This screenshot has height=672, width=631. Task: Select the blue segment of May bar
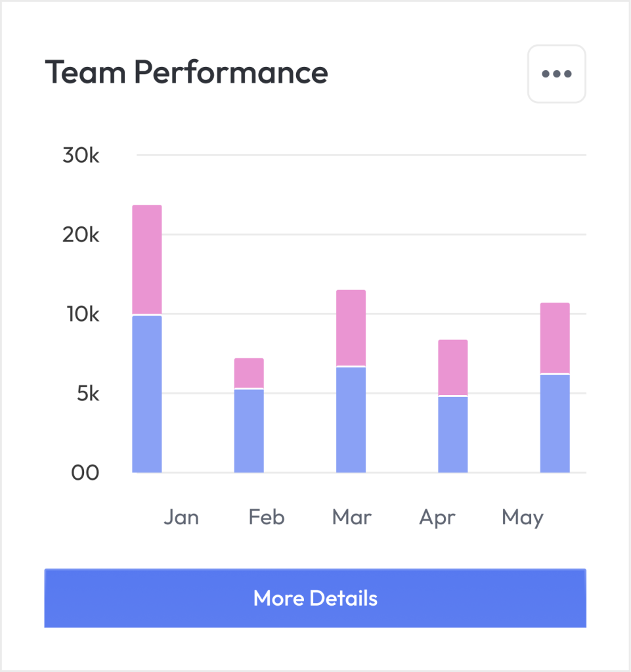point(555,423)
